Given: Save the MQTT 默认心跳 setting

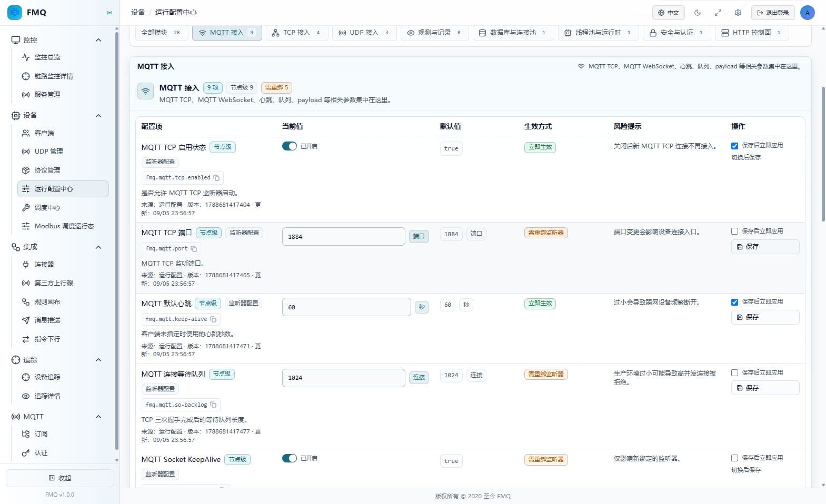Looking at the screenshot, I should pyautogui.click(x=765, y=317).
